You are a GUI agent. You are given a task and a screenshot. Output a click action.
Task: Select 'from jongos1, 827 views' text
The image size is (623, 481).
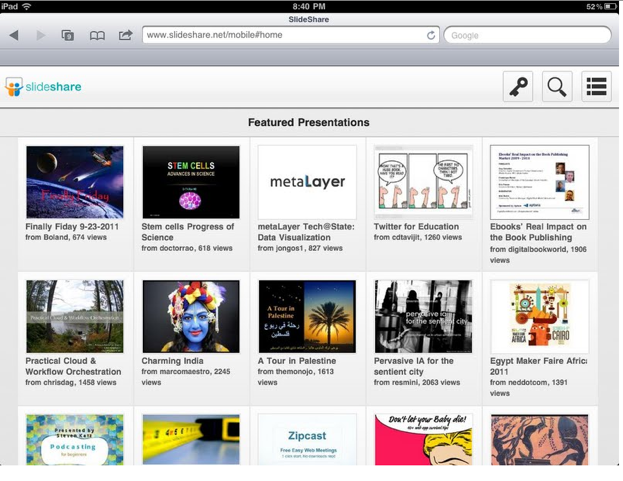300,248
